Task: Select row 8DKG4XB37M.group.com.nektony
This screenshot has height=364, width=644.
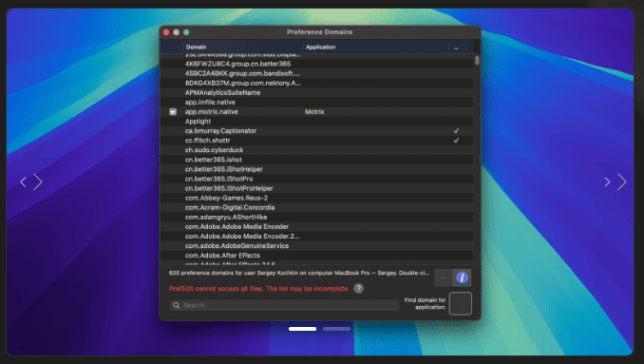Action: [x=316, y=83]
